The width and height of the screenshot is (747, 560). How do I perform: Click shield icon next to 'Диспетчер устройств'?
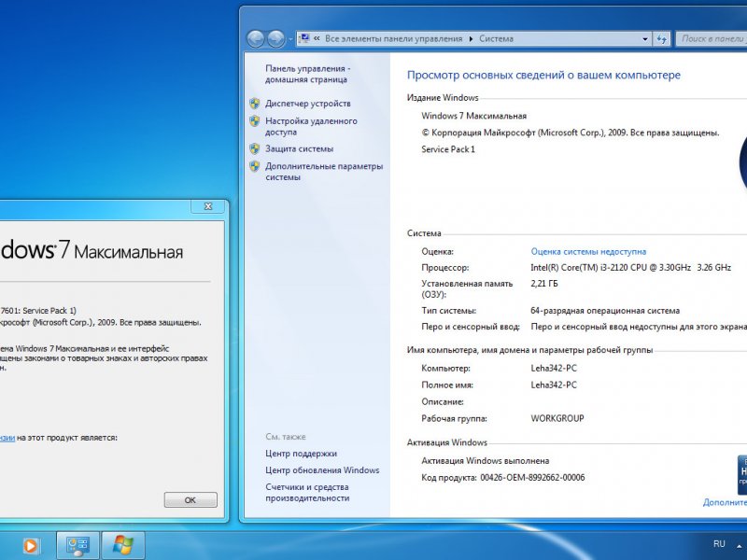pos(254,104)
